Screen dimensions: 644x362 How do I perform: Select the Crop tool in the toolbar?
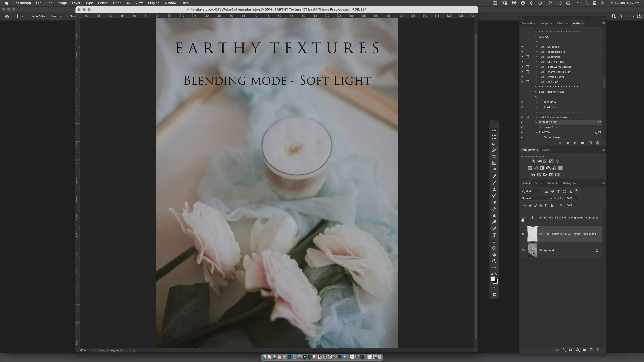point(494,157)
